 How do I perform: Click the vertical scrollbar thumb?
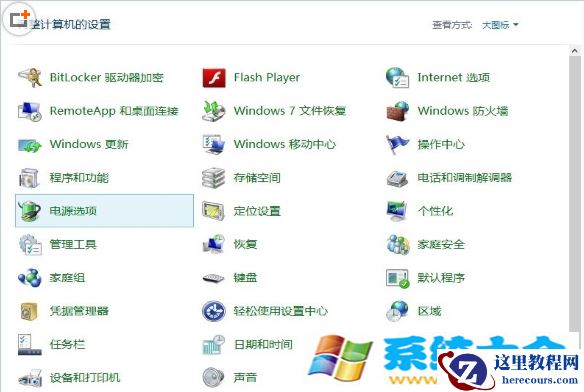point(575,193)
